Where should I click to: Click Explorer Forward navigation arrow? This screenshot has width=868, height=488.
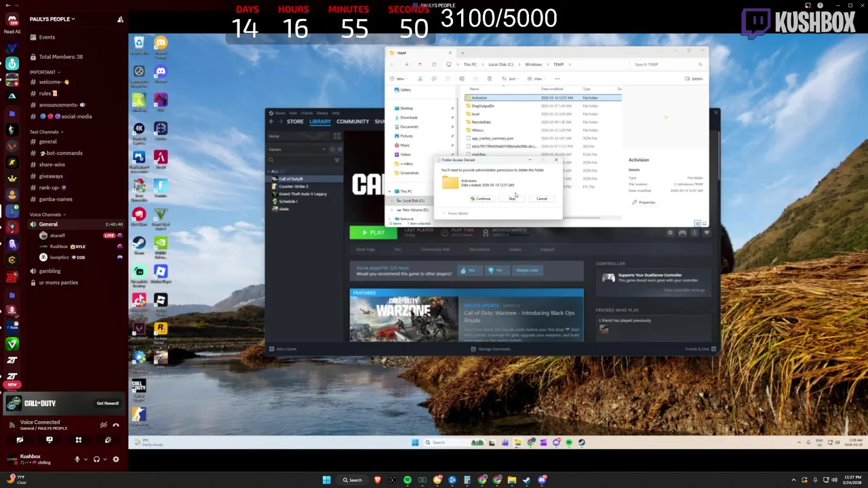coord(406,64)
